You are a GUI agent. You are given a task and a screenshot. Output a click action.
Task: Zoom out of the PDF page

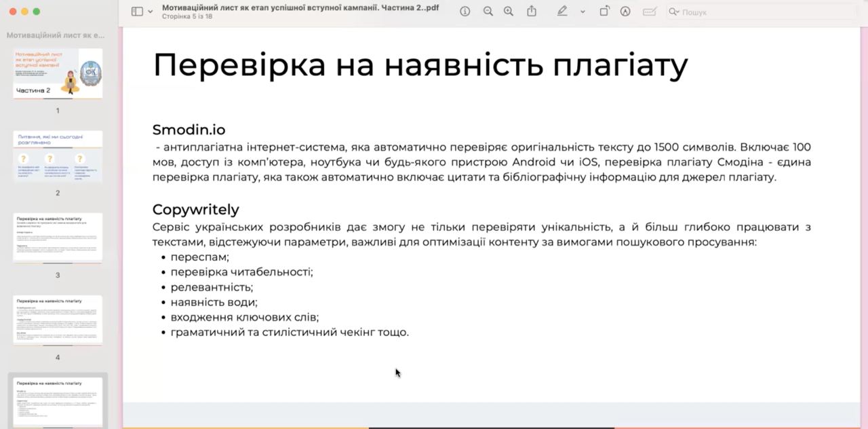pos(488,12)
